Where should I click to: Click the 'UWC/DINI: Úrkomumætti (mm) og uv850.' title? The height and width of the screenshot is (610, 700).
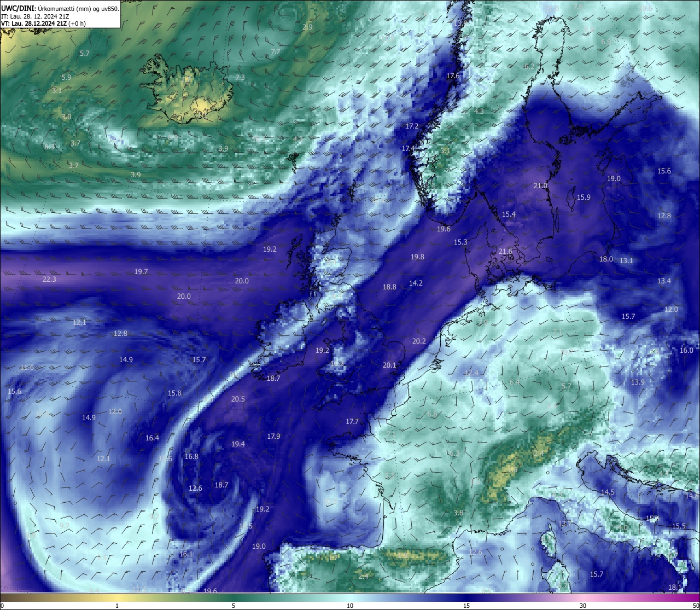click(60, 9)
